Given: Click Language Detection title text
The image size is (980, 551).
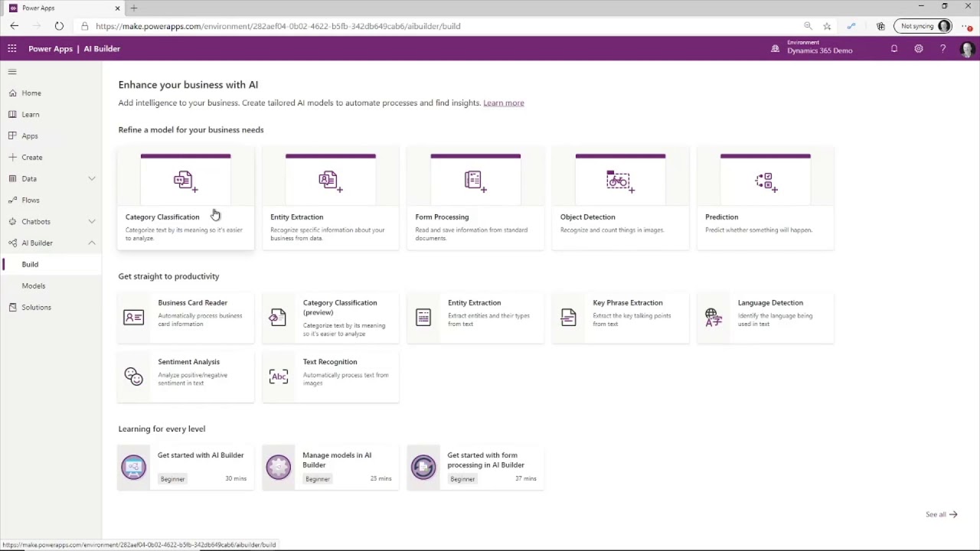Looking at the screenshot, I should tap(770, 303).
